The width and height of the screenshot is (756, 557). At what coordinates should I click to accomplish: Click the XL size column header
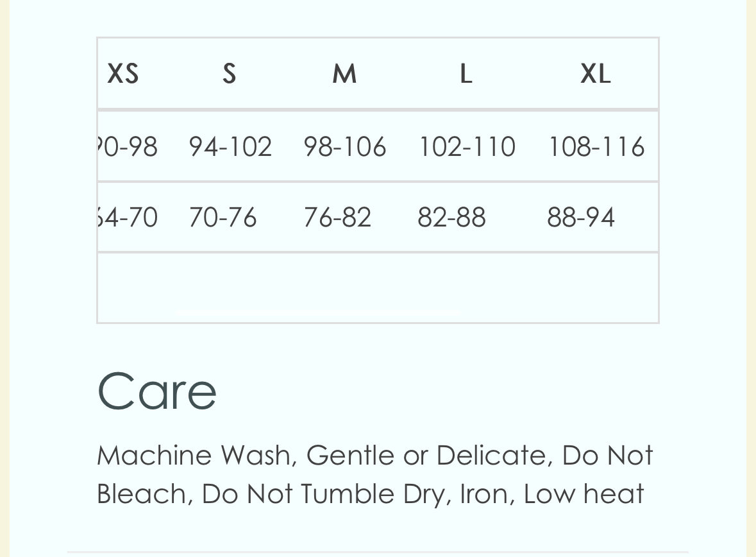[x=595, y=74]
